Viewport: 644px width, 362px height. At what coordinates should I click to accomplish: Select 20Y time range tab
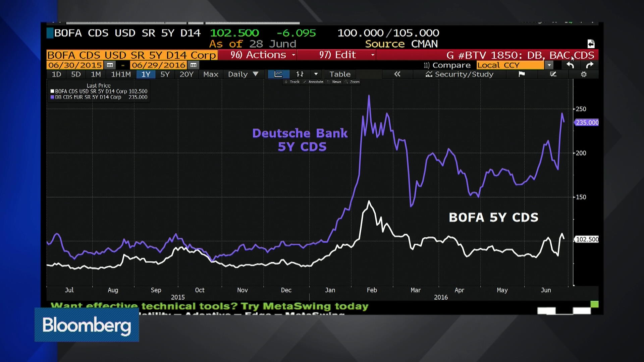[186, 74]
